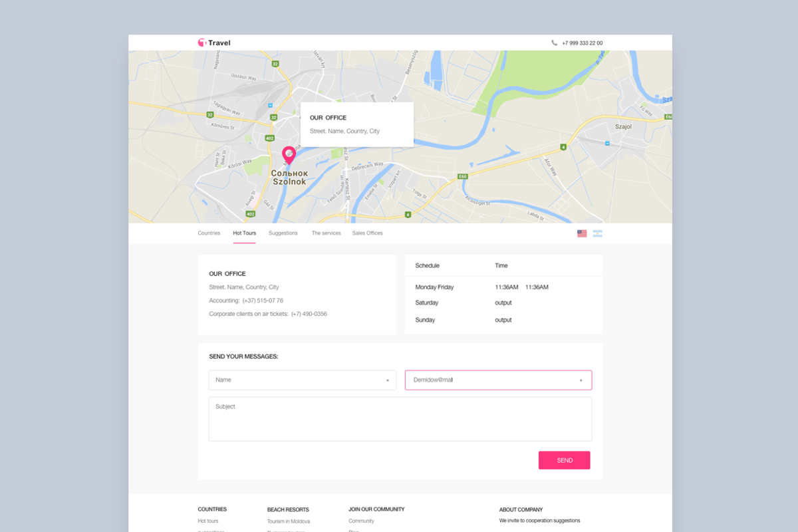This screenshot has height=532, width=798.
Task: Open the Hot tours footer link
Action: tap(208, 521)
